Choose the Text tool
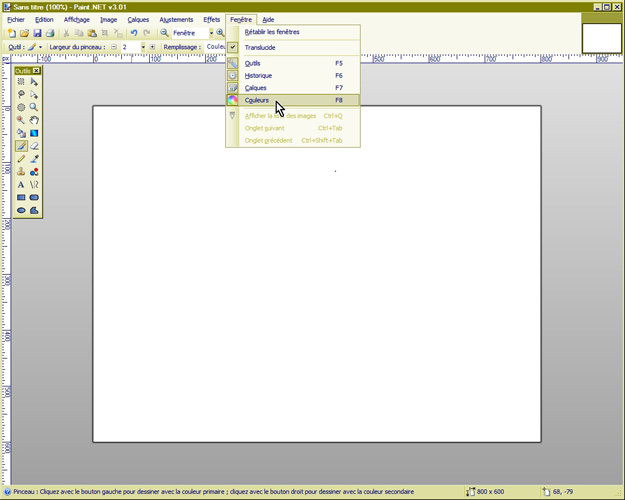The height and width of the screenshot is (500, 625). [21, 185]
